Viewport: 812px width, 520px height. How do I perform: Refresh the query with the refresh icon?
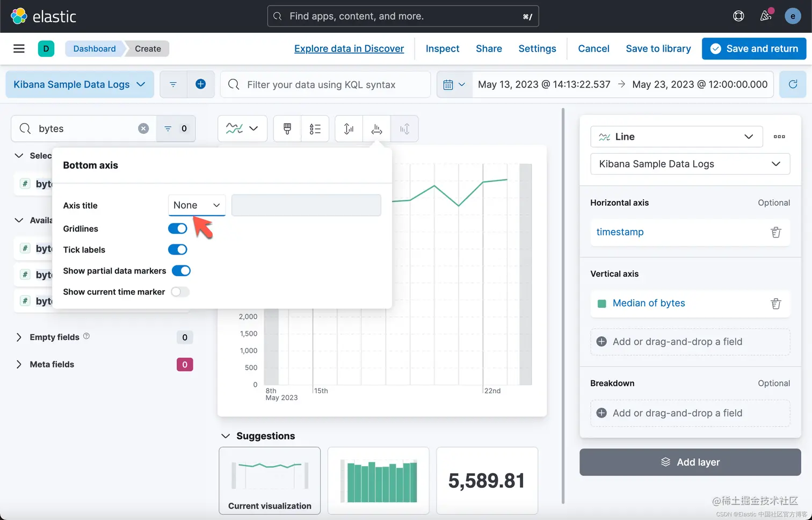793,84
